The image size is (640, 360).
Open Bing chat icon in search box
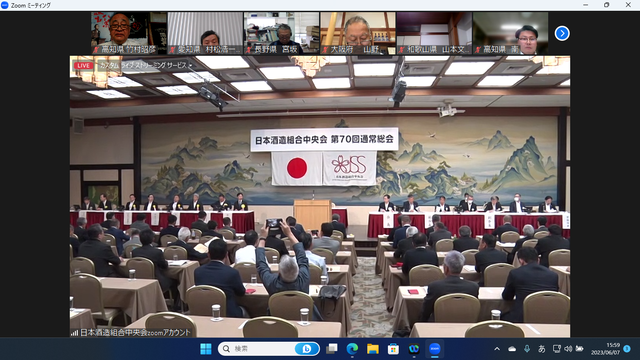[307, 349]
